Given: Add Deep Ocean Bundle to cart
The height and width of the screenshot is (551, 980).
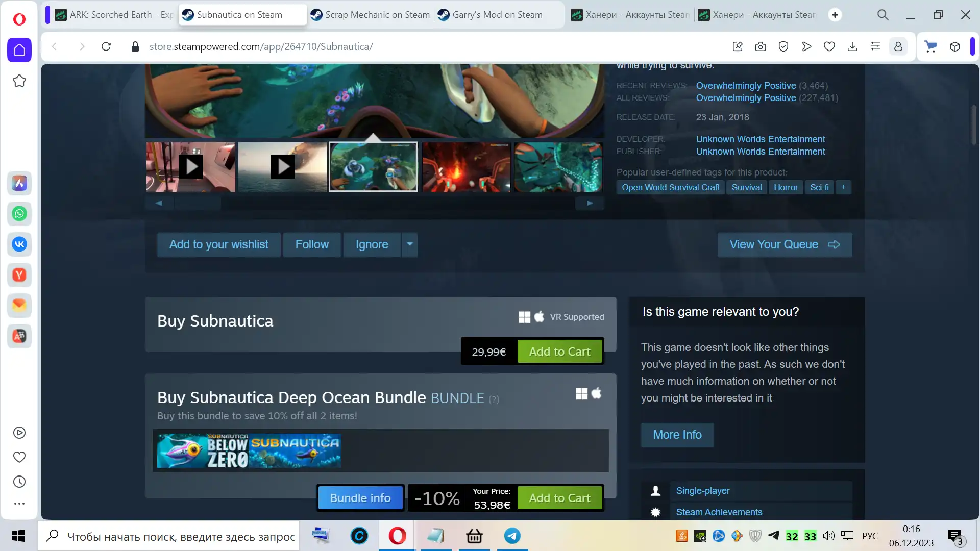Looking at the screenshot, I should [x=560, y=498].
